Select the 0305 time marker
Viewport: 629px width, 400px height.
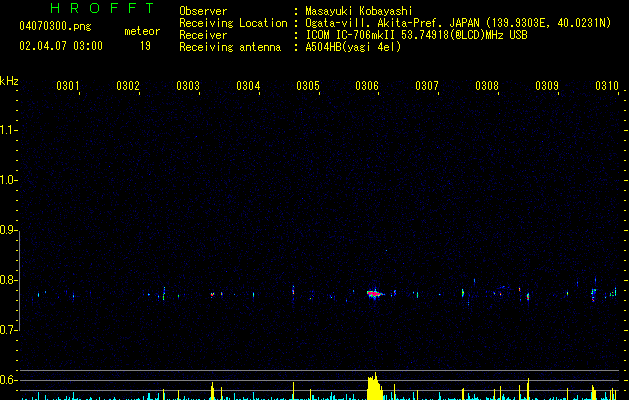pos(308,86)
